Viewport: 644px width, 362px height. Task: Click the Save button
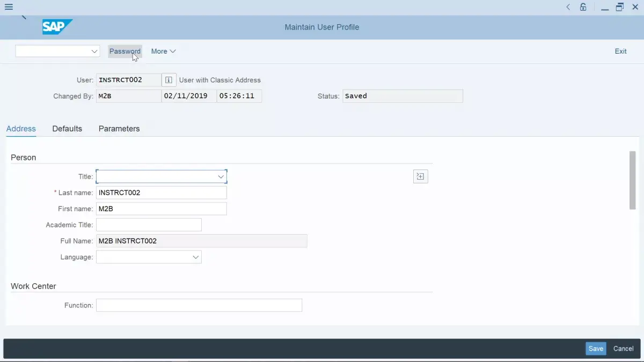tap(596, 349)
